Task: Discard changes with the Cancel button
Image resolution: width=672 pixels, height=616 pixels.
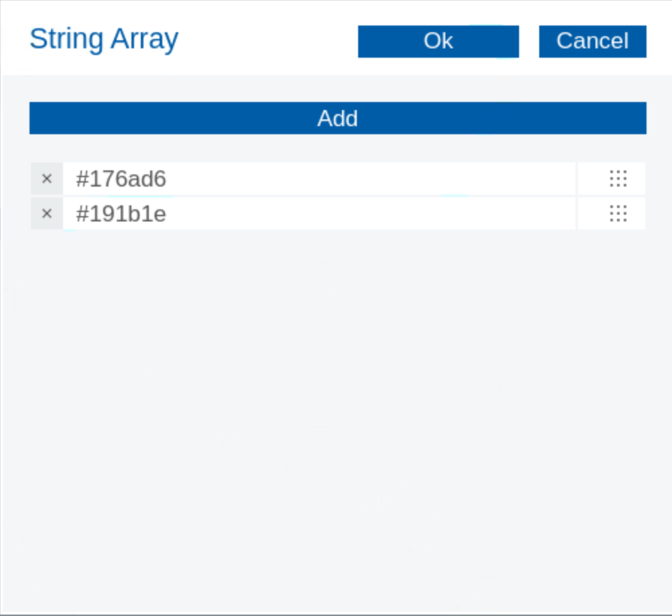Action: pos(592,41)
